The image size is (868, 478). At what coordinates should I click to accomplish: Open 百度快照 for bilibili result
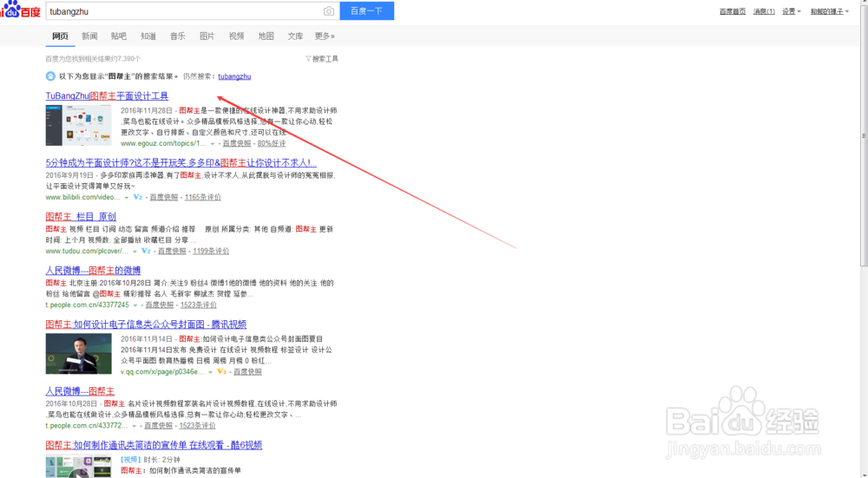pos(164,197)
